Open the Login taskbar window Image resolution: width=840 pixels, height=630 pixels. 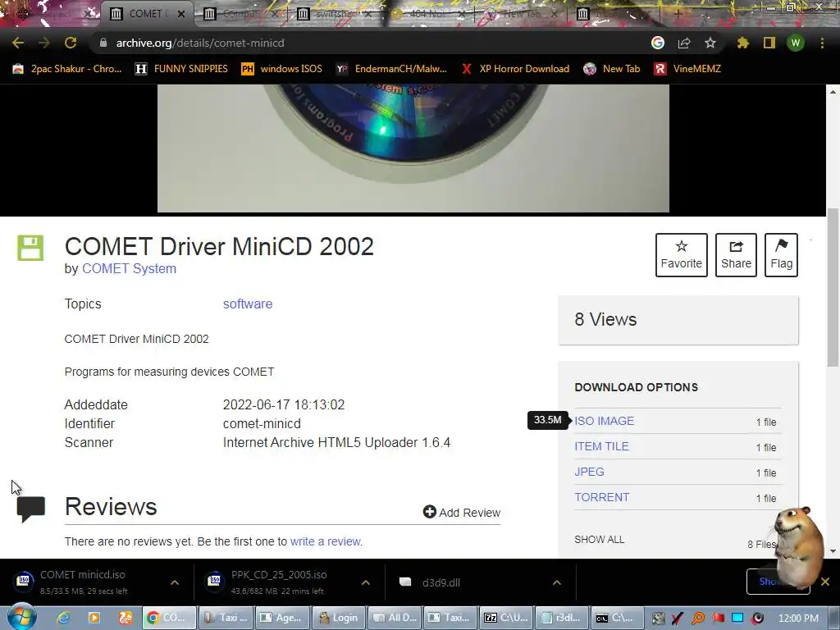pyautogui.click(x=339, y=618)
